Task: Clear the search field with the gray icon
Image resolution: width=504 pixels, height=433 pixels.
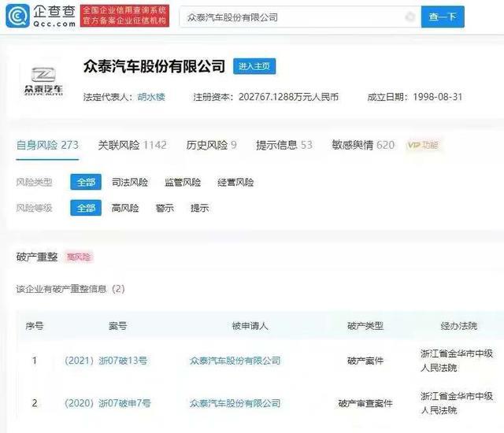Action: point(409,17)
